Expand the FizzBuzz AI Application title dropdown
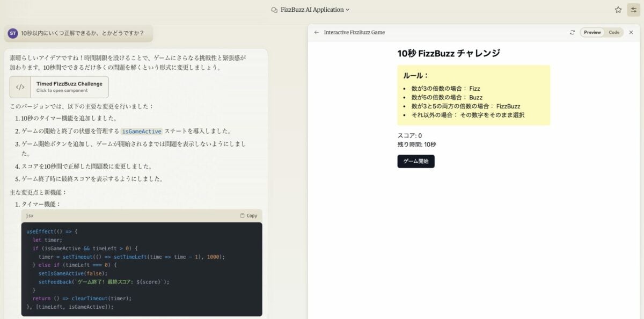 (x=347, y=10)
